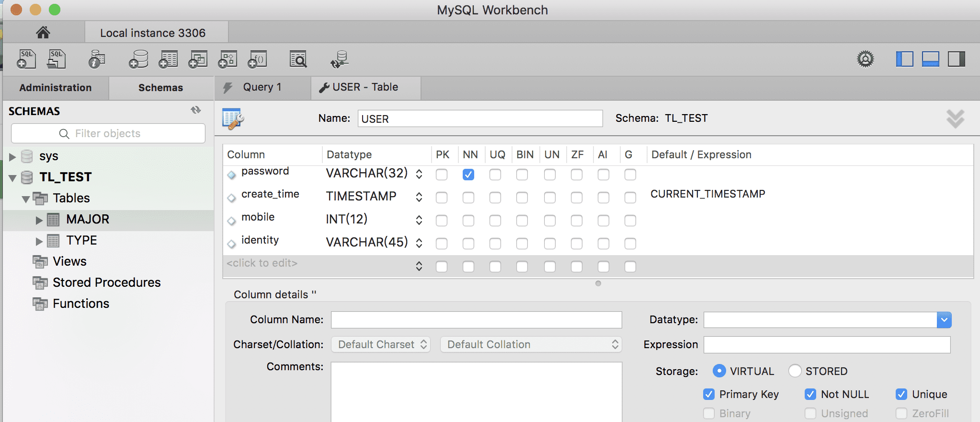Click the reconnect to DBMS icon
The width and height of the screenshot is (980, 422).
[x=340, y=59]
